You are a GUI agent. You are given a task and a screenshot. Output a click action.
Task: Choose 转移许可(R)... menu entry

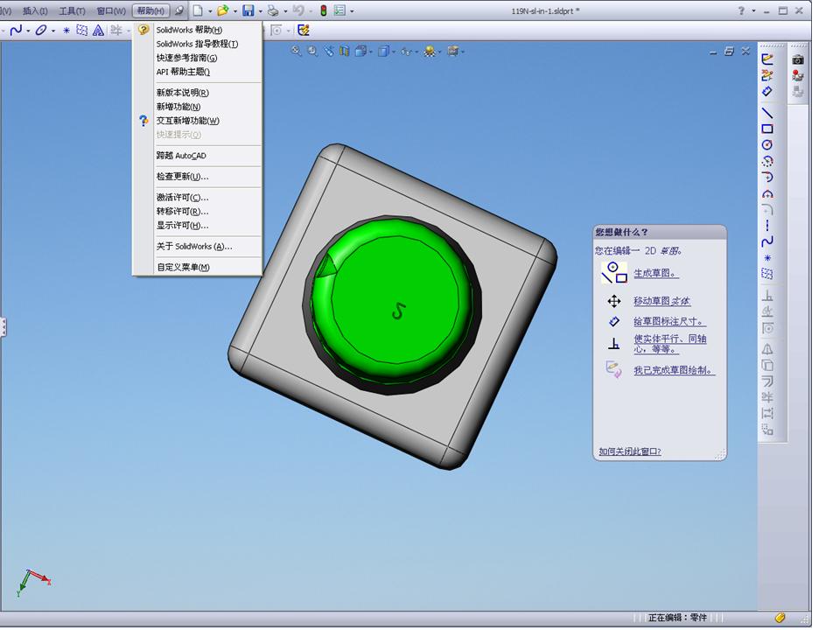pyautogui.click(x=197, y=211)
